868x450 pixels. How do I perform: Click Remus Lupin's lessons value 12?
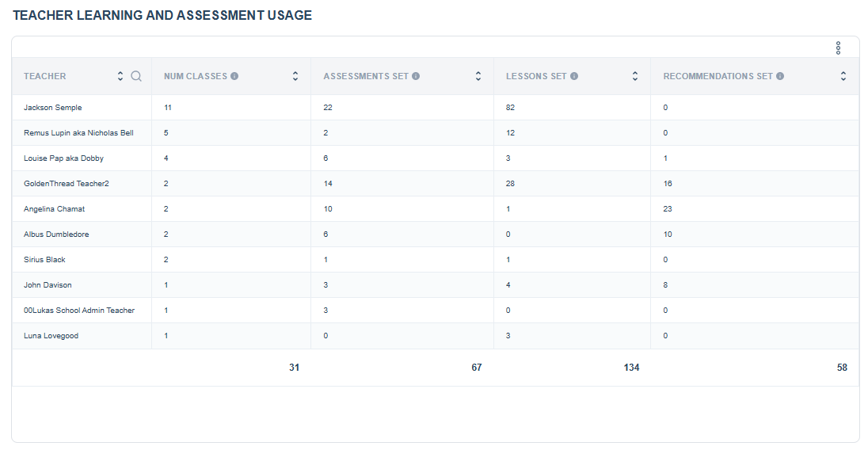(510, 133)
